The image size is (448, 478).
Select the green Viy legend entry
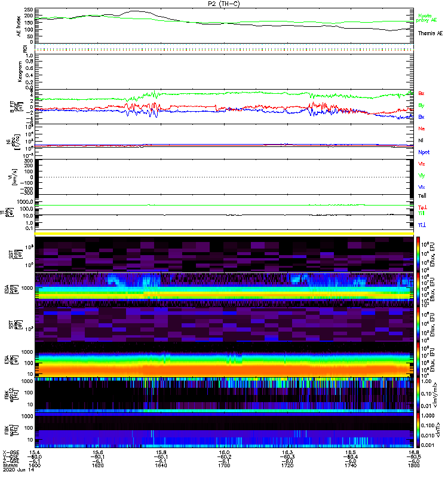422,176
